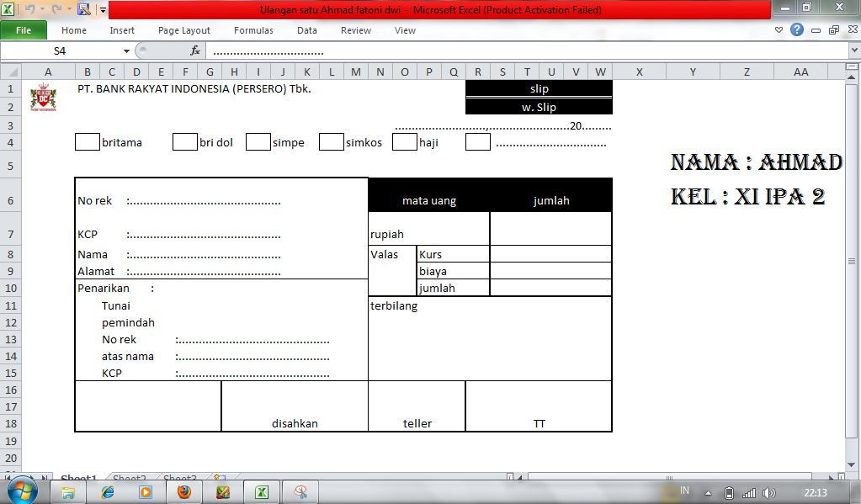Screen dimensions: 861x504
Task: Switch to the Home ribbon tab
Action: [x=73, y=30]
